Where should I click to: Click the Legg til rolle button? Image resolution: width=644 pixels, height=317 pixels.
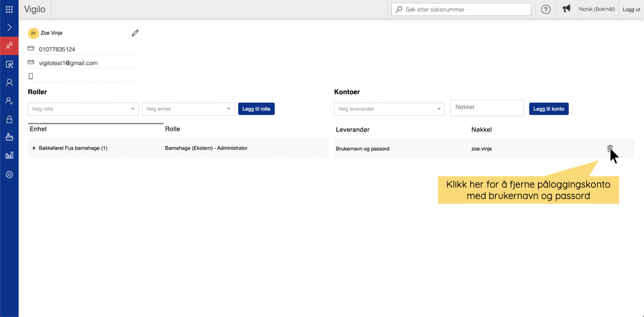[256, 109]
